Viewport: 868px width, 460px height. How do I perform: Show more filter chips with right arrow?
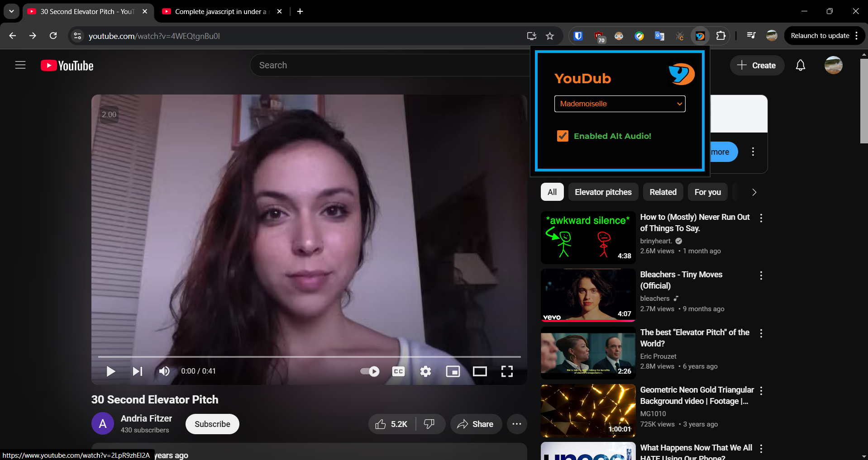click(x=754, y=192)
